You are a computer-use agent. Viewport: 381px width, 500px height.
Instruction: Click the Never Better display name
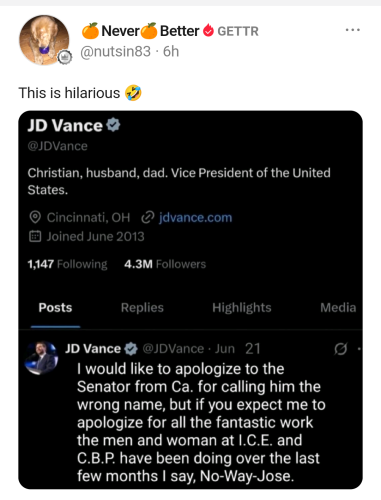140,31
